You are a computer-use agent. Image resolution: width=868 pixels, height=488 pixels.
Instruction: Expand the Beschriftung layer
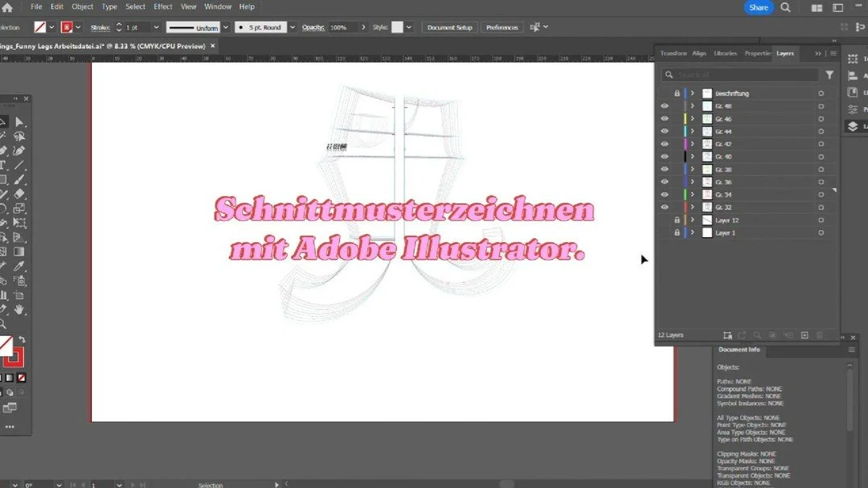pos(693,93)
